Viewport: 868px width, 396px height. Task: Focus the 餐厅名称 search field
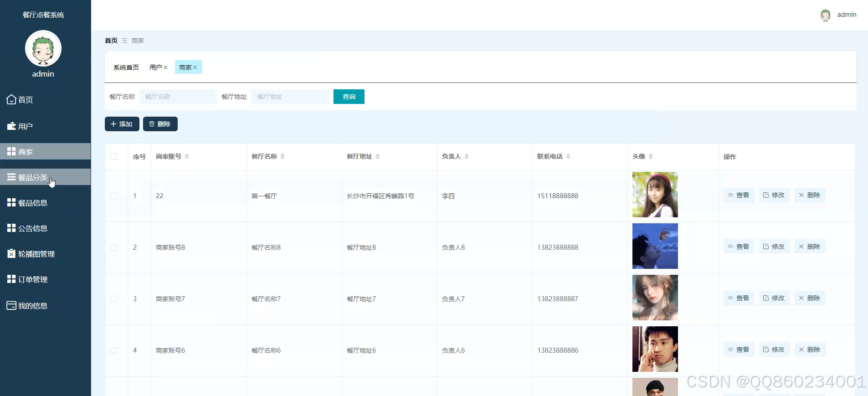(x=178, y=97)
